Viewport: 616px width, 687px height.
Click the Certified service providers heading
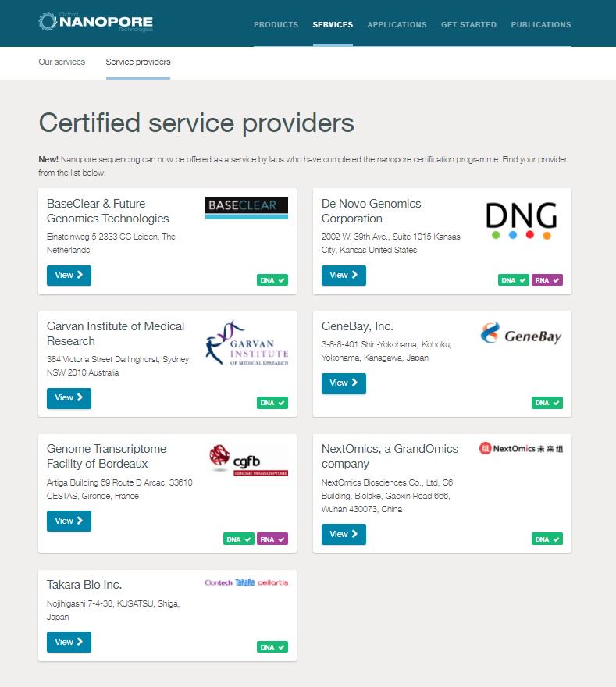(x=196, y=123)
